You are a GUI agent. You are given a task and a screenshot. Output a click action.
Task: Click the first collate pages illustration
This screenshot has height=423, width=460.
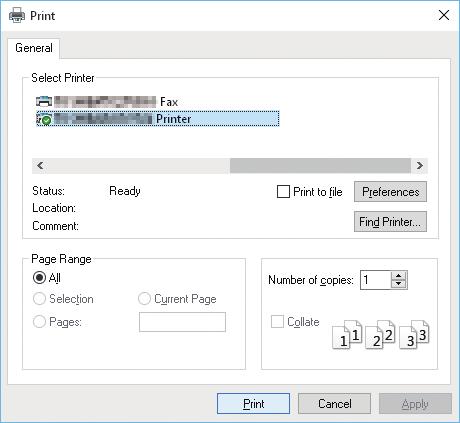347,334
